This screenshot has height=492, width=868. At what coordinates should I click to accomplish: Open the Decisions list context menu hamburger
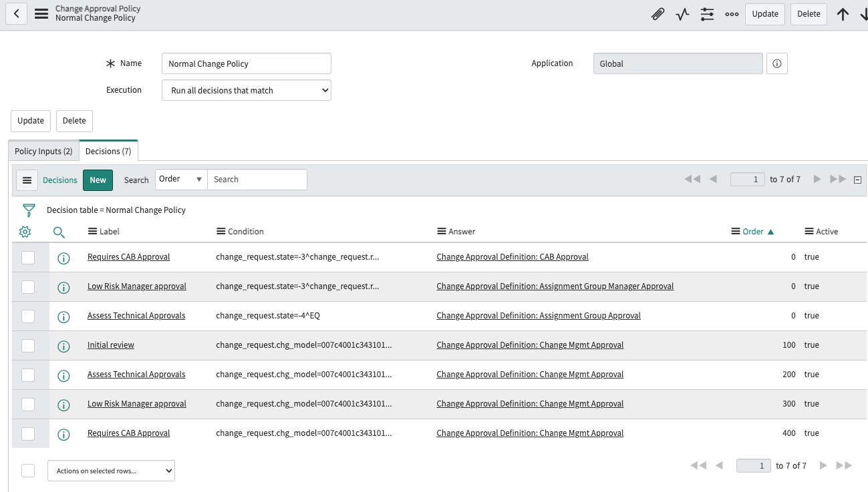pyautogui.click(x=27, y=180)
